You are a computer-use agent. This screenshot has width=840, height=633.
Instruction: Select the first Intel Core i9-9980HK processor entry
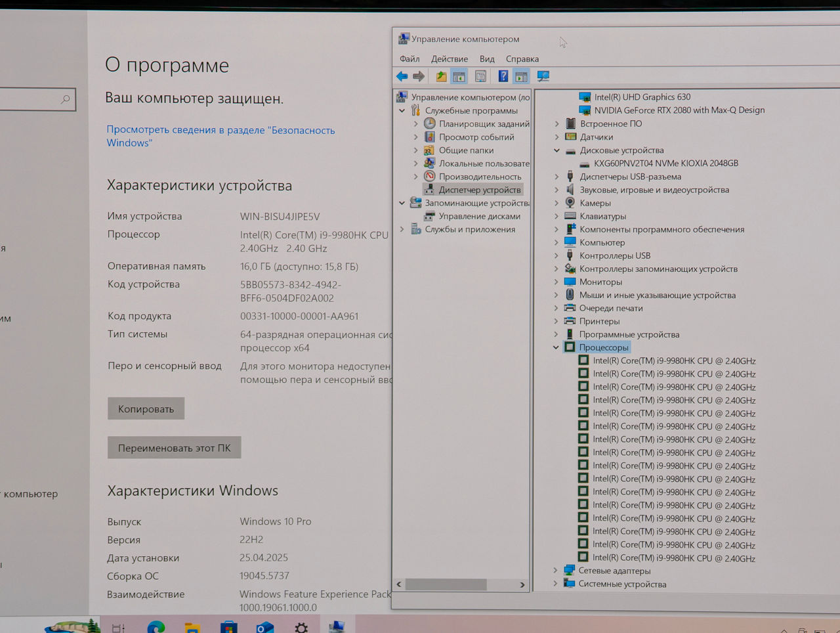pos(674,360)
